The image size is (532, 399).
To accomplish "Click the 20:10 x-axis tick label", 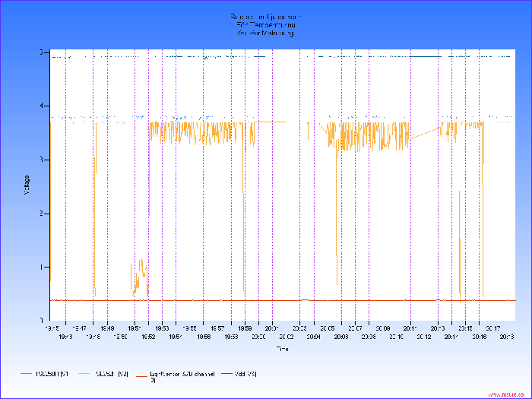I will click(x=396, y=335).
